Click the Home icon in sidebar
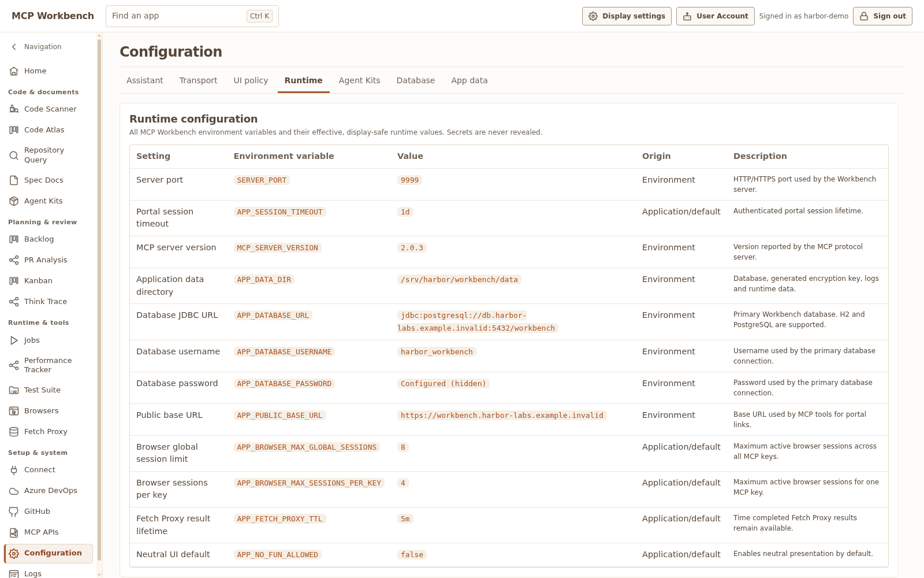924x578 pixels. pyautogui.click(x=14, y=71)
